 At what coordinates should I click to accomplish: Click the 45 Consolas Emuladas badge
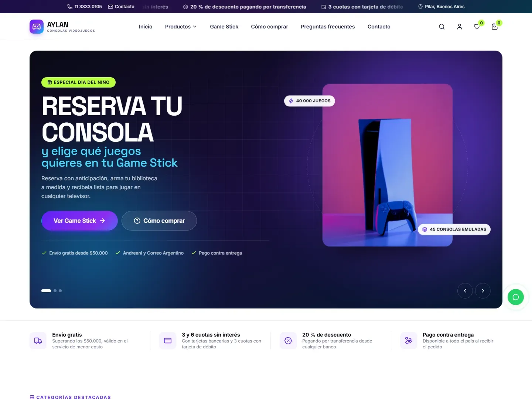coord(454,229)
